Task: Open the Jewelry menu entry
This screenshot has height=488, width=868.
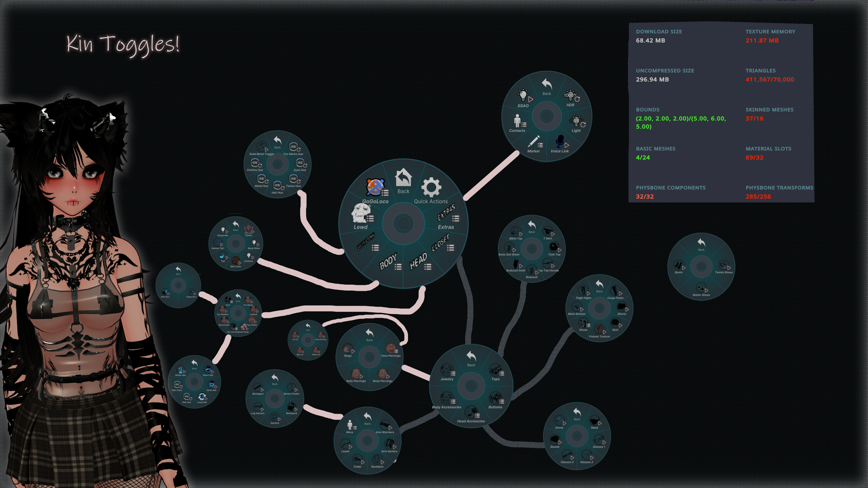Action: tap(447, 371)
